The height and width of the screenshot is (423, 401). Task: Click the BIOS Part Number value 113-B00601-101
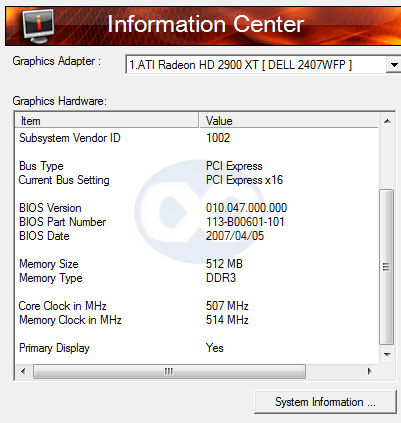point(245,222)
